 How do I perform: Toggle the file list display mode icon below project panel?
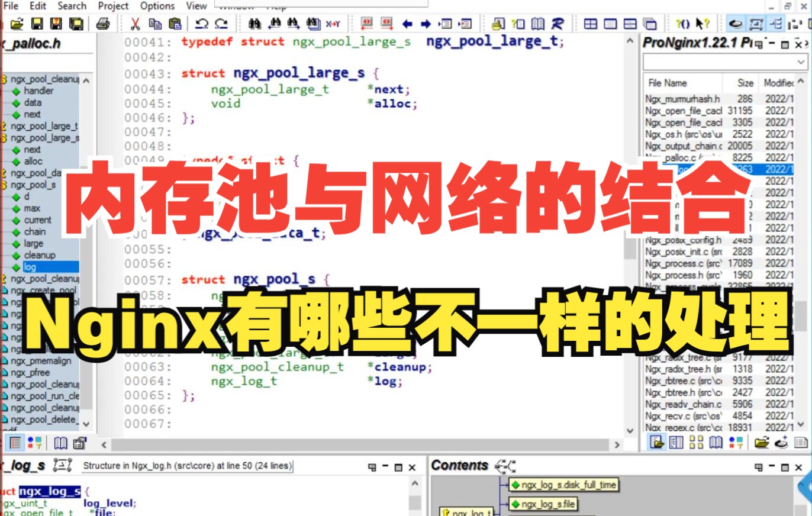point(675,441)
